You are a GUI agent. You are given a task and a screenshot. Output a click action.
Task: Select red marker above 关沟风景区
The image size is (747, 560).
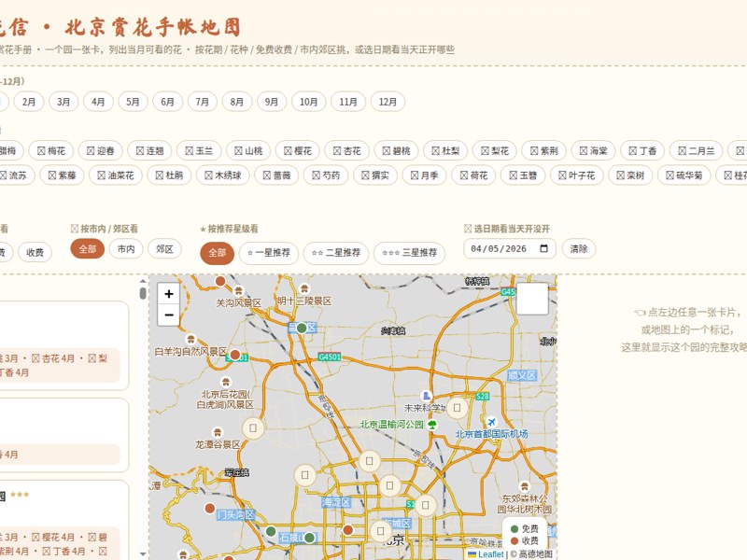[x=220, y=281]
